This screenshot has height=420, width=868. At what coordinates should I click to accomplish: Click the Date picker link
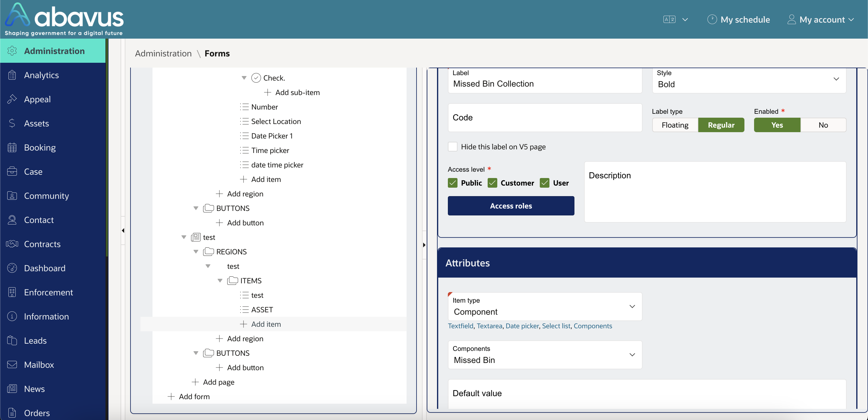522,326
